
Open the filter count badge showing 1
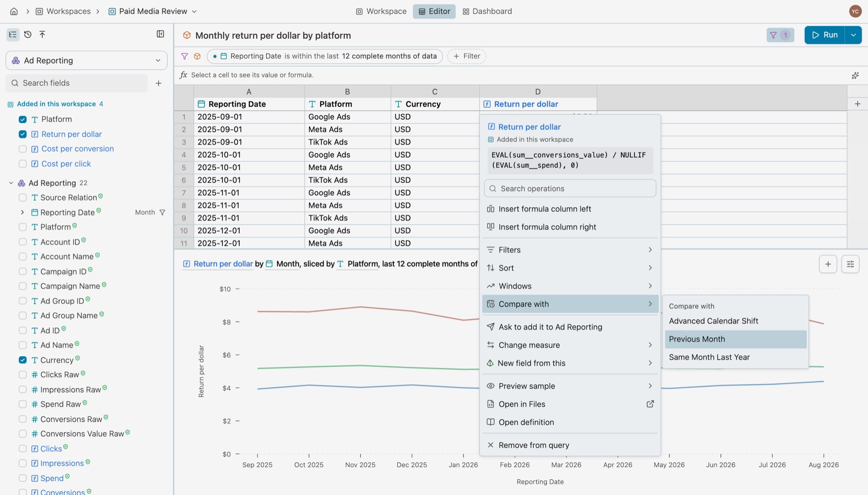[780, 35]
